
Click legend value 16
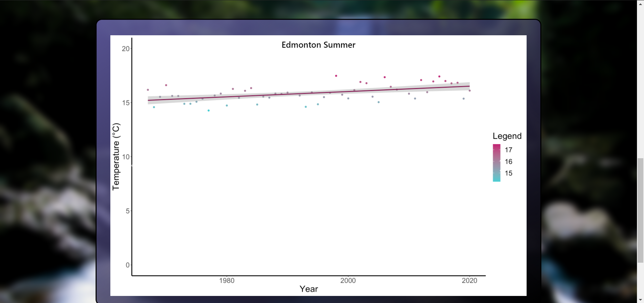tap(508, 162)
